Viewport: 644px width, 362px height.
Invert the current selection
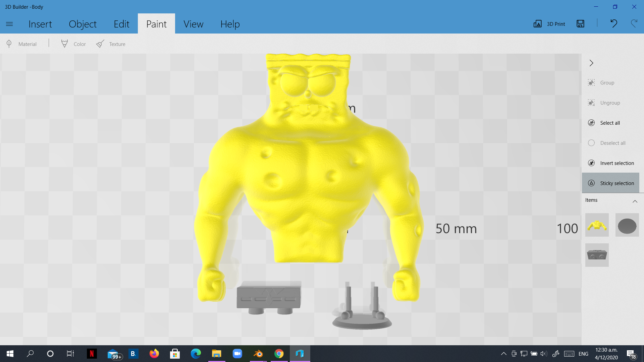pos(610,163)
